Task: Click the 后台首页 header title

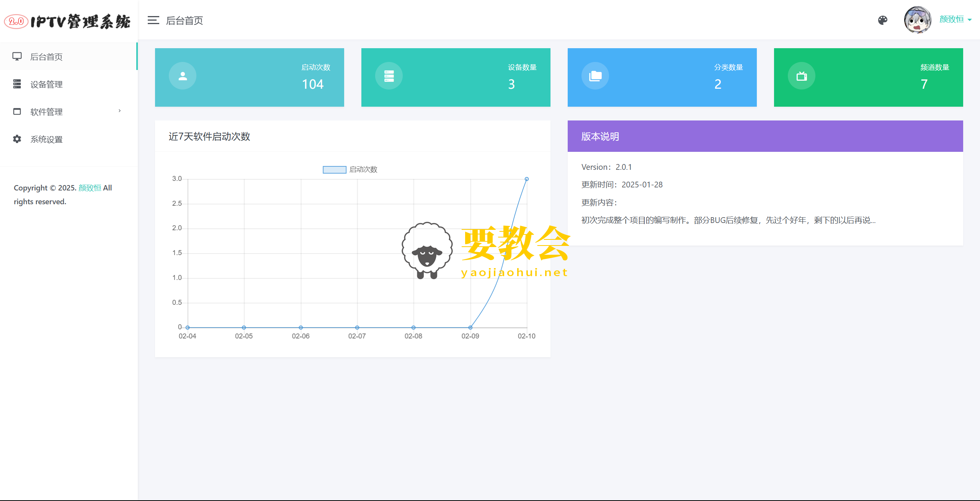Action: point(184,21)
